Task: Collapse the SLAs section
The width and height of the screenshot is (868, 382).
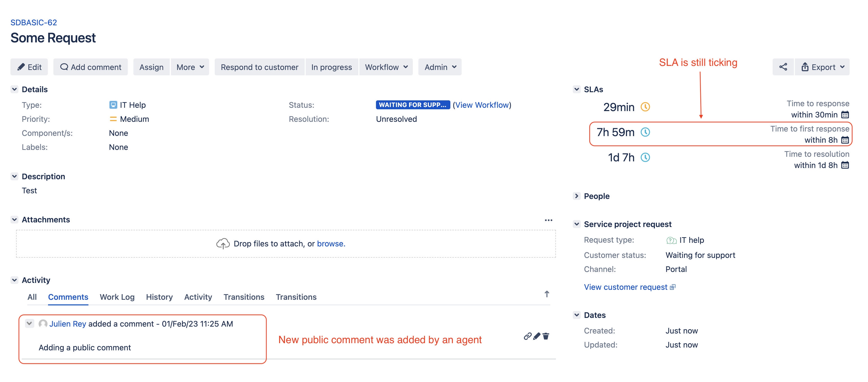Action: [577, 89]
